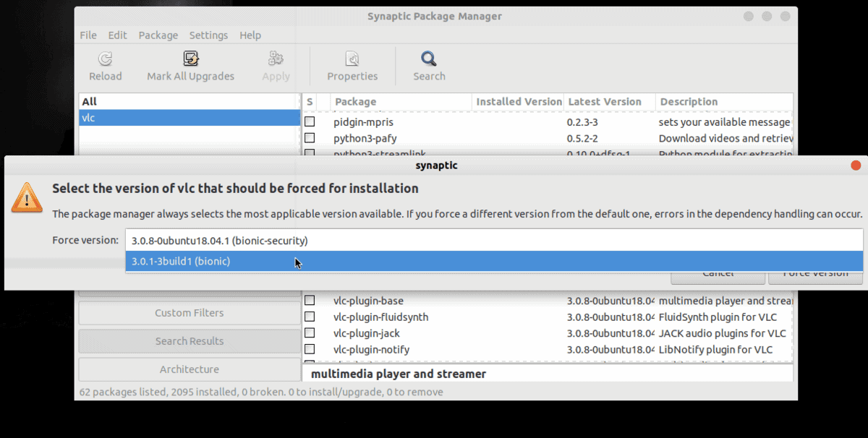The height and width of the screenshot is (438, 868).
Task: Toggle the vlc-plugin-jack checkbox
Action: click(310, 333)
